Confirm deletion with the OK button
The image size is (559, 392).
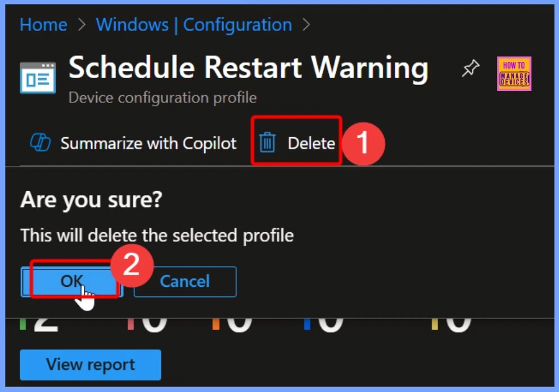(71, 281)
